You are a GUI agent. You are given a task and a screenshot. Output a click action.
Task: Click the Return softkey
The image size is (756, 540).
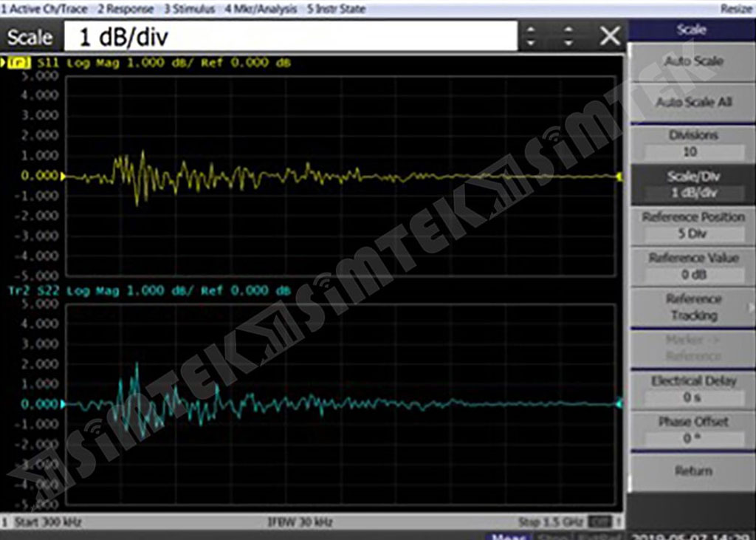click(x=693, y=471)
